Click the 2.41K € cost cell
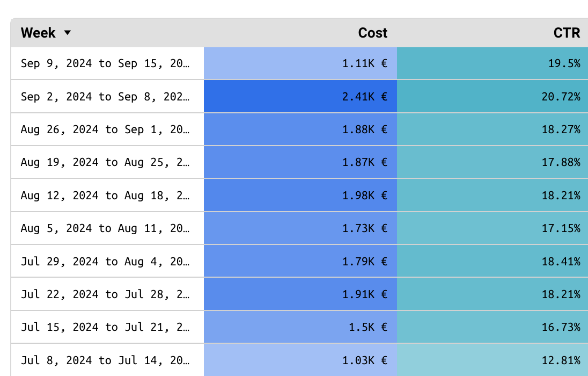This screenshot has width=588, height=376. pyautogui.click(x=364, y=97)
